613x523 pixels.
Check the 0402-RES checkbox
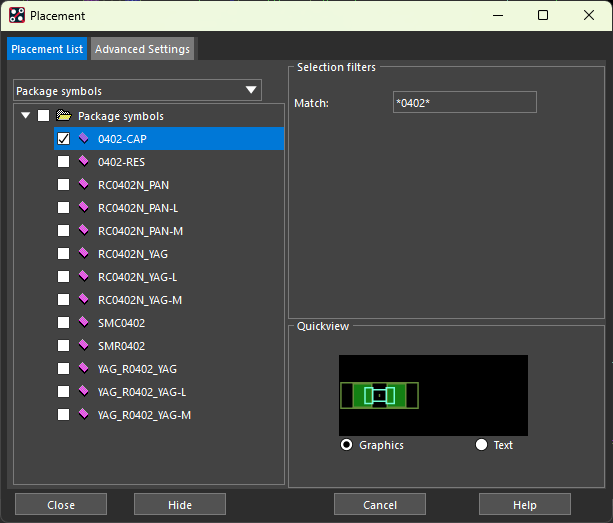point(63,161)
